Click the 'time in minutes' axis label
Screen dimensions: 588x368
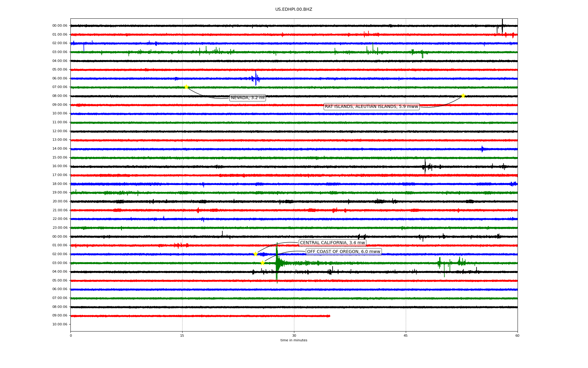coord(293,340)
